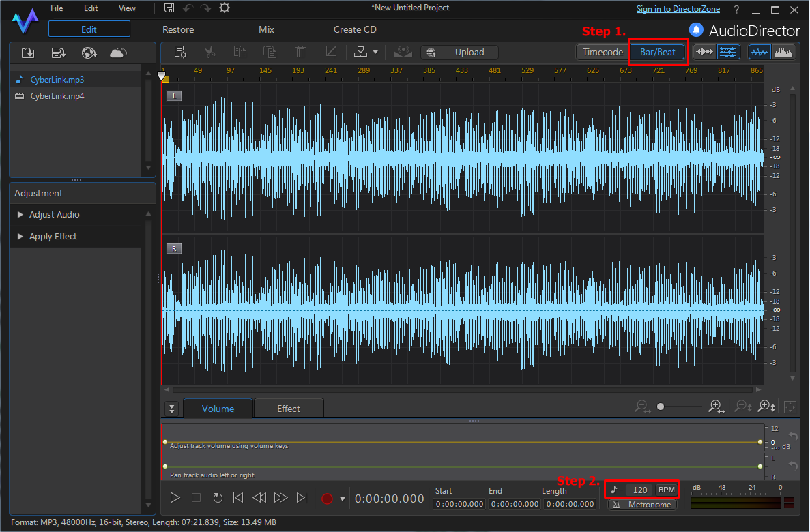Viewport: 810px width, 532px height.
Task: Click the Play button
Action: (175, 498)
